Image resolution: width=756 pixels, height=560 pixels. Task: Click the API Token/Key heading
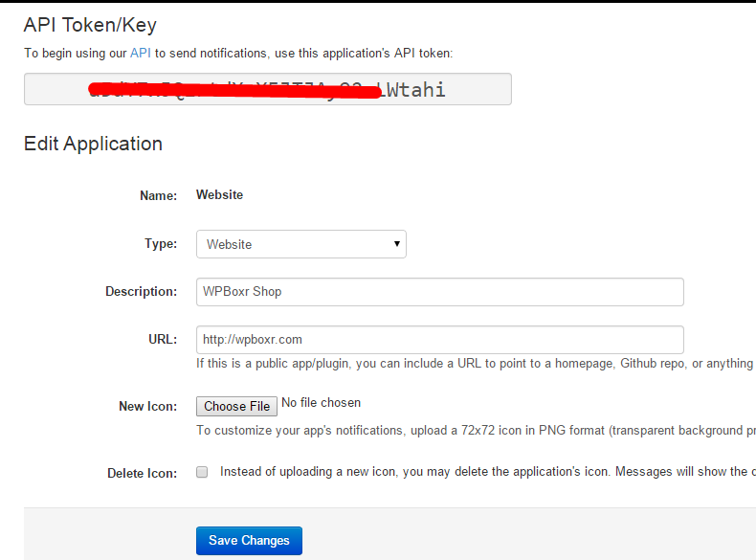pos(90,25)
